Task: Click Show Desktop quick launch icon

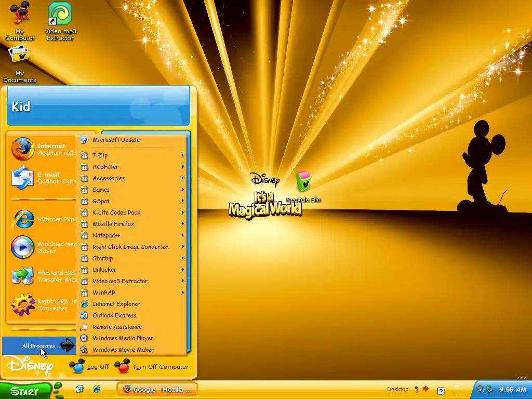Action: point(79,389)
